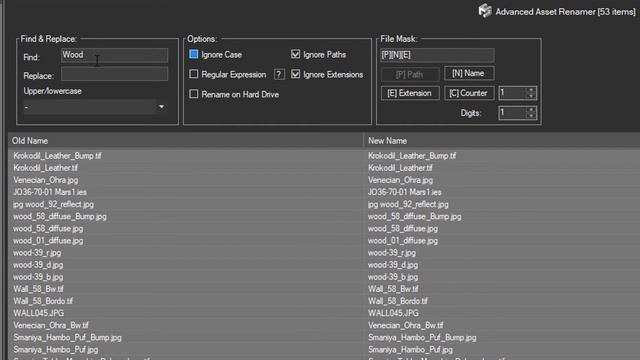640x360 pixels.
Task: Click Venecian_Ohra.jpg in New Name column
Action: click(400, 180)
